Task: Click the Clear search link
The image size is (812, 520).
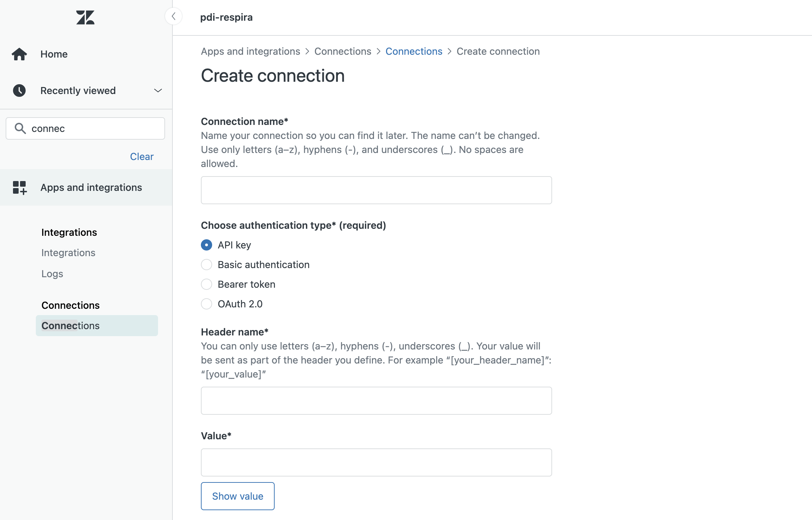Action: pos(142,156)
